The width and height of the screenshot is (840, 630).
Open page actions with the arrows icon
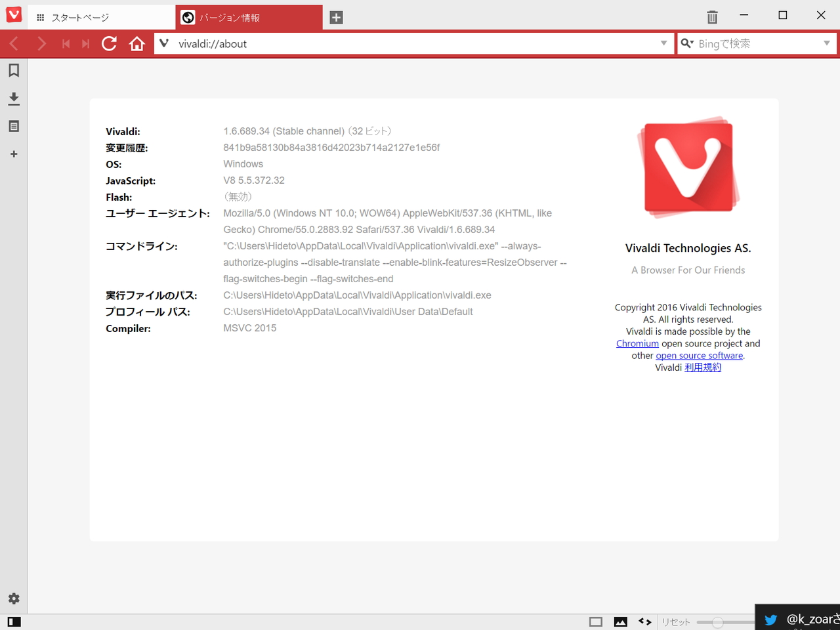pyautogui.click(x=644, y=621)
